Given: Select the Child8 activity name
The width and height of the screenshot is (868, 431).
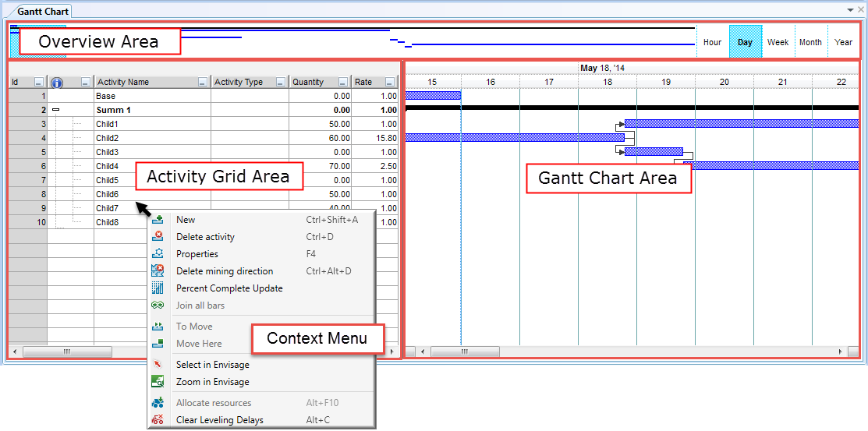Looking at the screenshot, I should [x=107, y=222].
